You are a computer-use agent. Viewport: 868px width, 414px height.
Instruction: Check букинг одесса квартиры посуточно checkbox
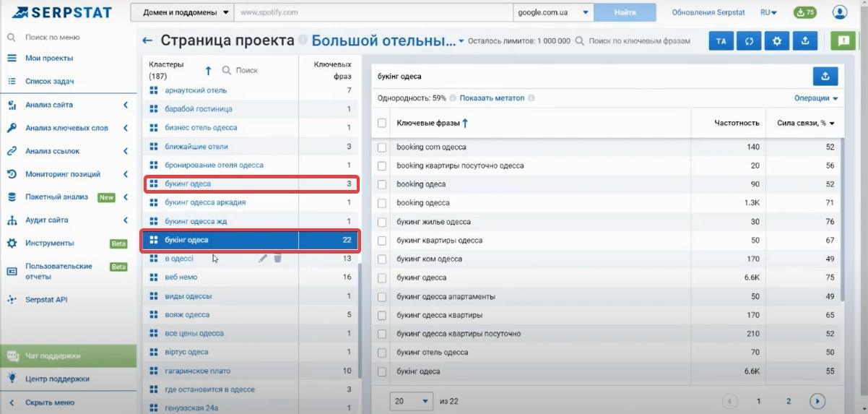382,334
